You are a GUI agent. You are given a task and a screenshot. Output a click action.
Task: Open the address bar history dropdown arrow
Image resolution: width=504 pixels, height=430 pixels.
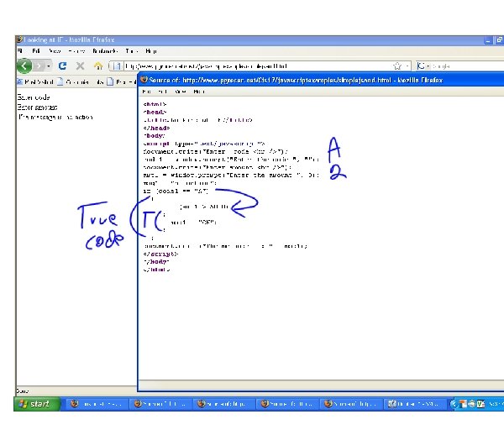407,66
